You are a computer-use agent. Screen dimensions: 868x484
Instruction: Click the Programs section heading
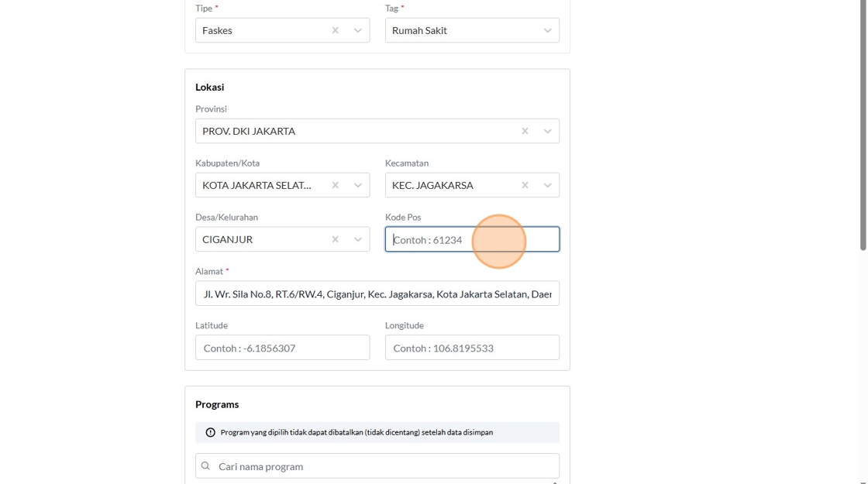coord(217,404)
